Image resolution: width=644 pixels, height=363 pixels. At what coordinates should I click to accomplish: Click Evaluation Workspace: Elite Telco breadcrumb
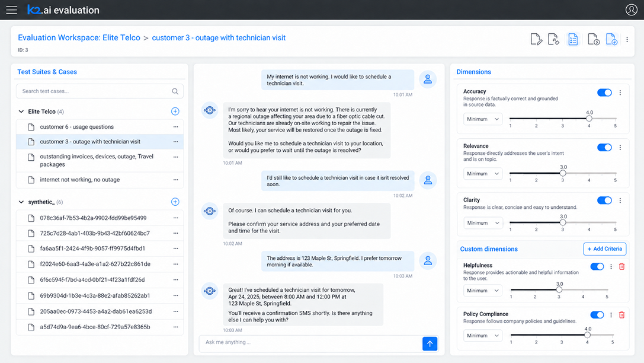(79, 38)
